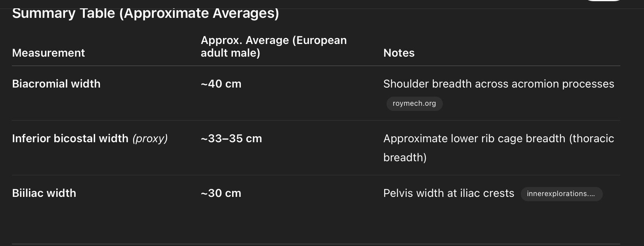This screenshot has height=246, width=644.
Task: Click the horizontal divider below the table
Action: coord(316,244)
